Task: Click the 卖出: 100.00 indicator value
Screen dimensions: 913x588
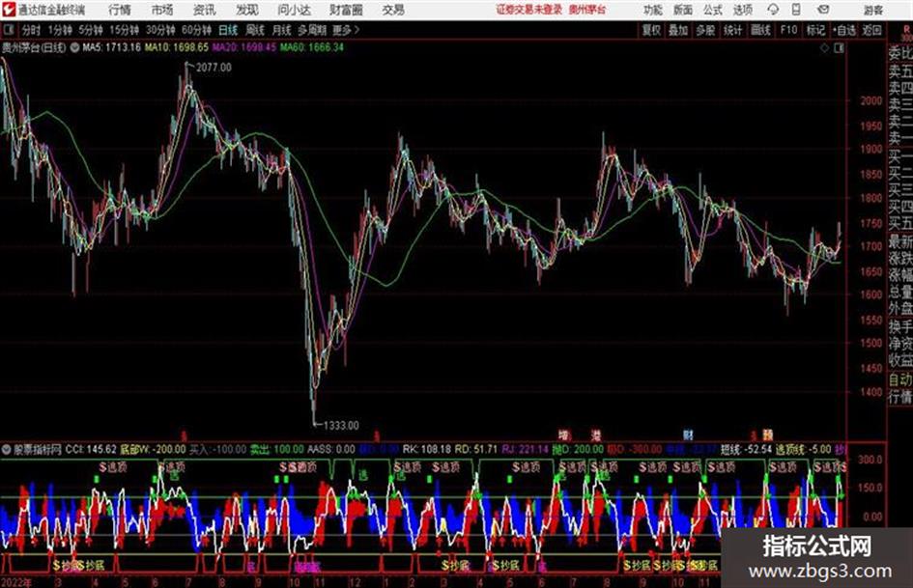Action: point(277,449)
